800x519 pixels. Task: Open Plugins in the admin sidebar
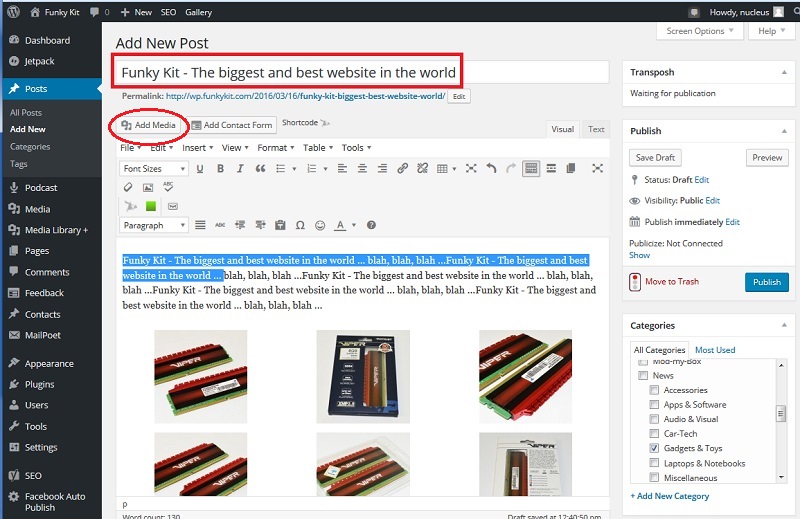click(39, 384)
